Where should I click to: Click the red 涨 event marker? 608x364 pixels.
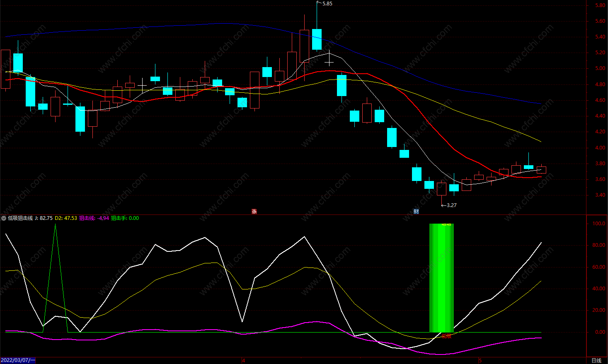click(254, 212)
